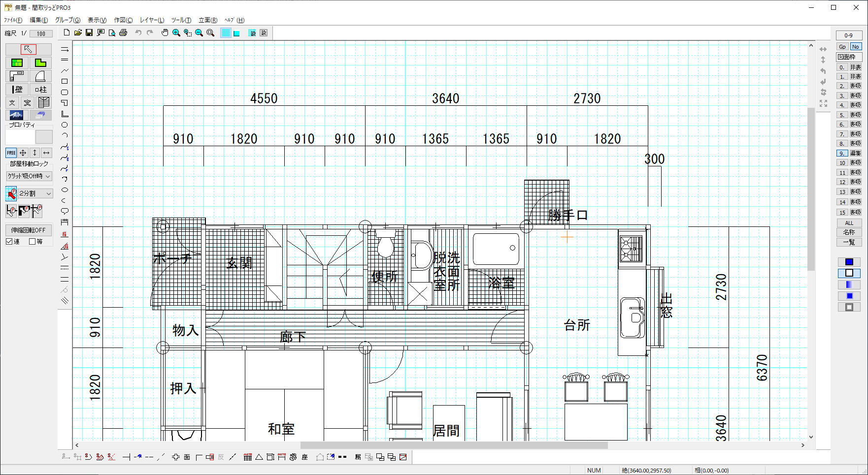This screenshot has width=868, height=475.
Task: Toggle the Gp layer mode button
Action: coord(842,47)
